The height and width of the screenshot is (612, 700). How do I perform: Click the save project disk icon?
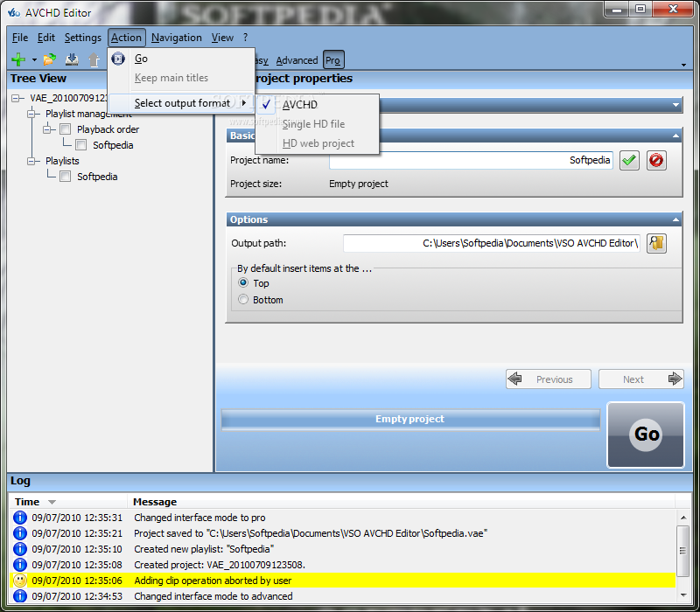click(72, 59)
